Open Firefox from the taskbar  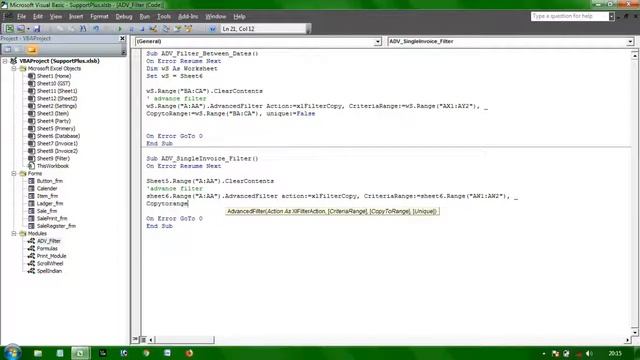tap(189, 353)
